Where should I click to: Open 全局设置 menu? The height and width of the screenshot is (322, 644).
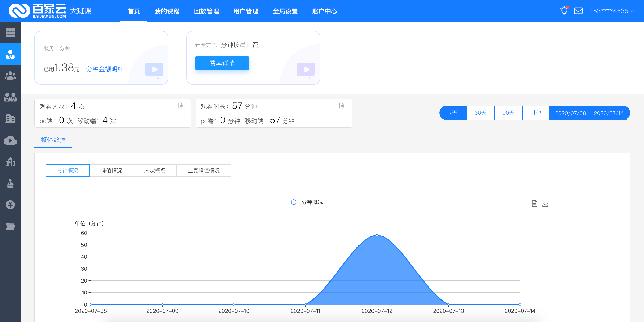click(x=285, y=11)
